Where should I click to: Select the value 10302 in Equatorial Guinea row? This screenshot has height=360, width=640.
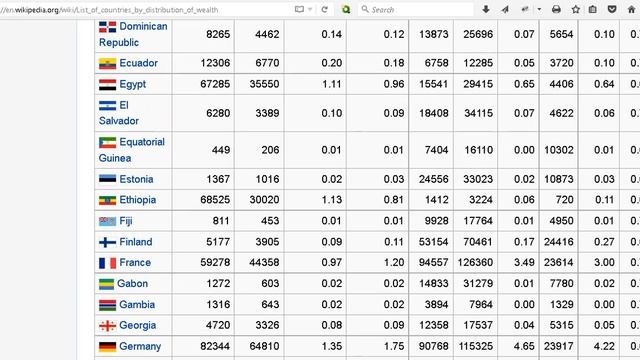[x=559, y=150]
